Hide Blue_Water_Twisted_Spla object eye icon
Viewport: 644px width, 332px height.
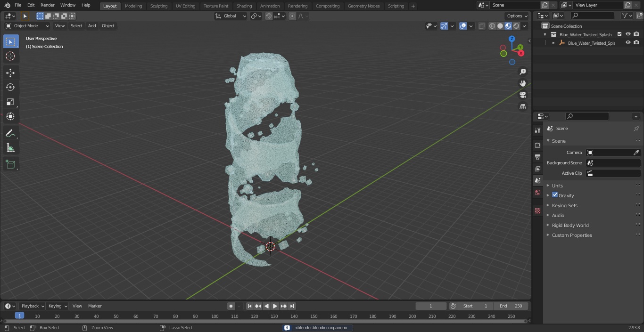click(628, 42)
